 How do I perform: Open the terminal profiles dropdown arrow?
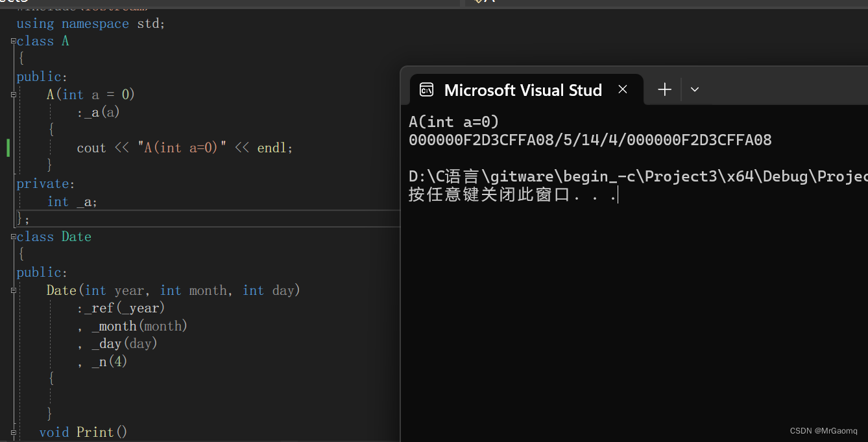pos(695,89)
